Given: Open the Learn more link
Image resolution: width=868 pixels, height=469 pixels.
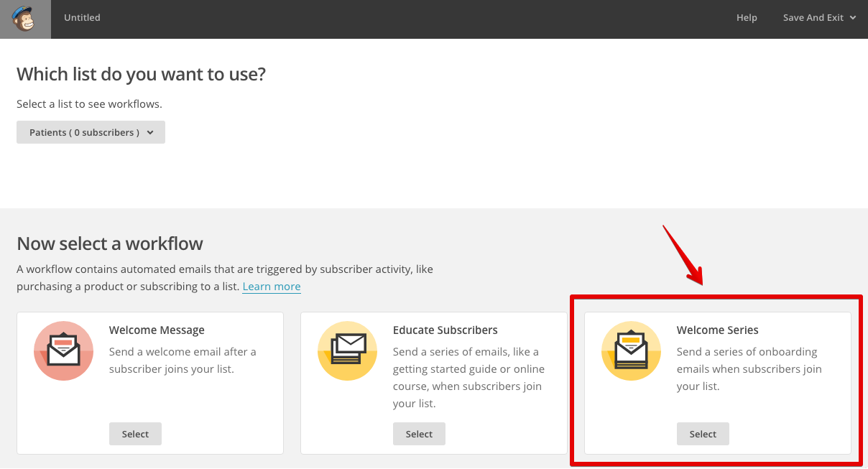Looking at the screenshot, I should pos(272,286).
